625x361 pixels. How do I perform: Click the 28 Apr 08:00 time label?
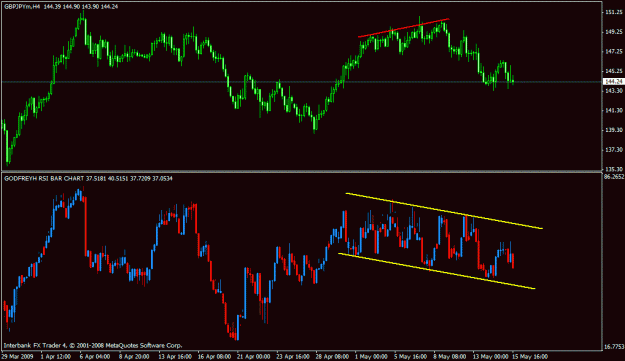[332, 356]
